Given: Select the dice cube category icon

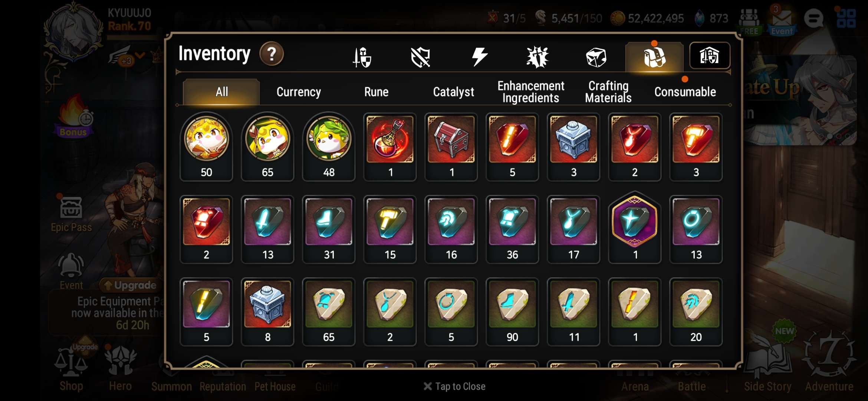Looking at the screenshot, I should pos(596,58).
